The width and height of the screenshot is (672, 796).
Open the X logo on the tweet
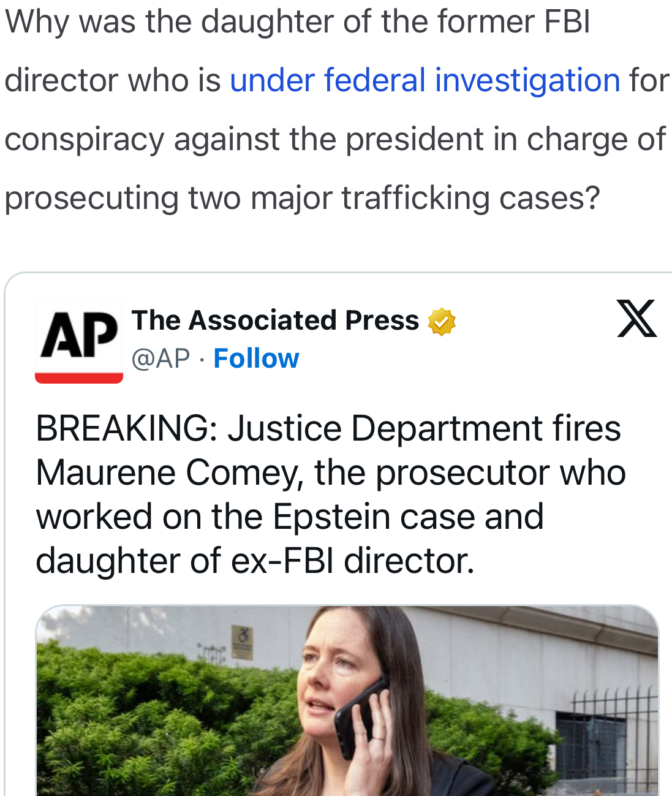tap(636, 319)
